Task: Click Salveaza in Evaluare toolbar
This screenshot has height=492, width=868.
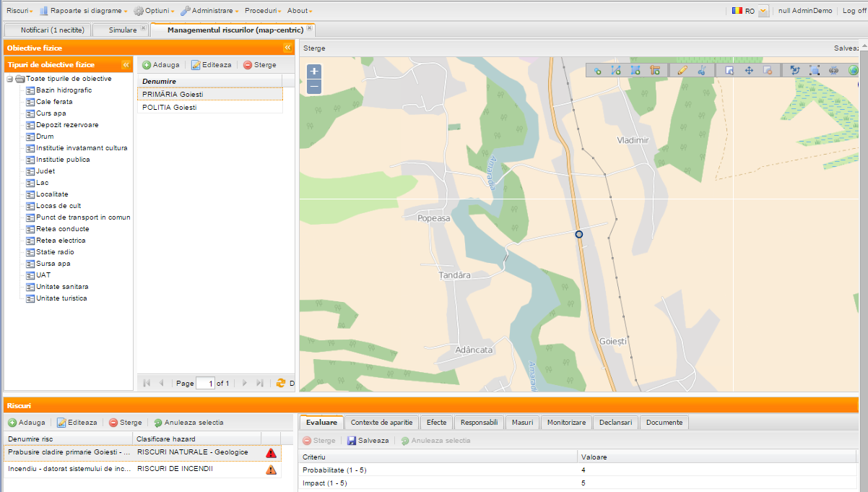Action: 368,440
